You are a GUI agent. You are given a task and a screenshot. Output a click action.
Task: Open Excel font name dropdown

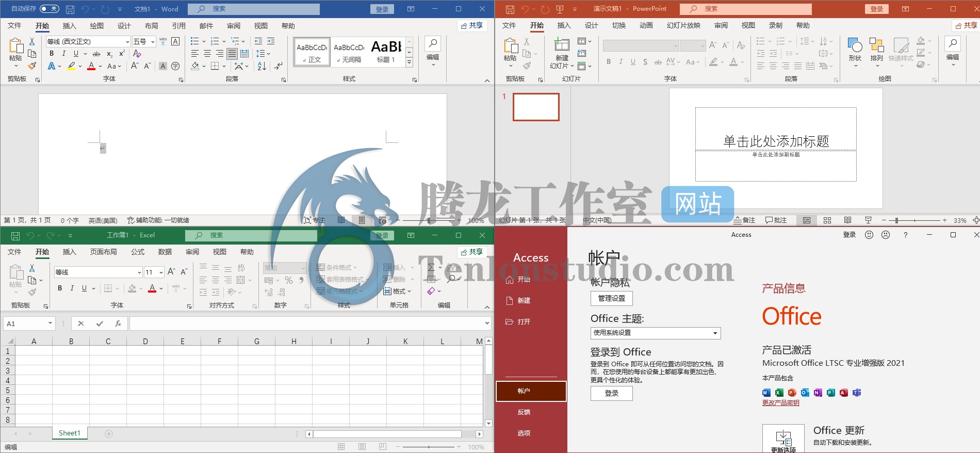tap(139, 272)
